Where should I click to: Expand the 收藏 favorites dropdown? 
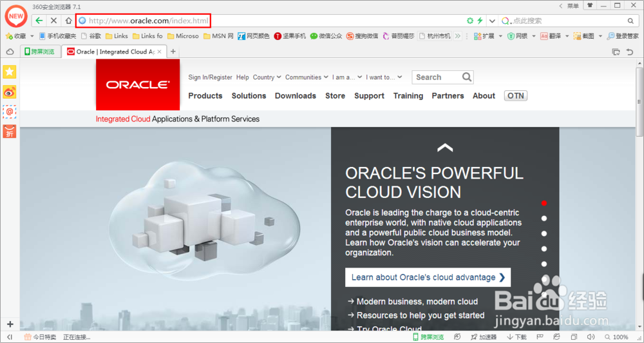click(32, 36)
